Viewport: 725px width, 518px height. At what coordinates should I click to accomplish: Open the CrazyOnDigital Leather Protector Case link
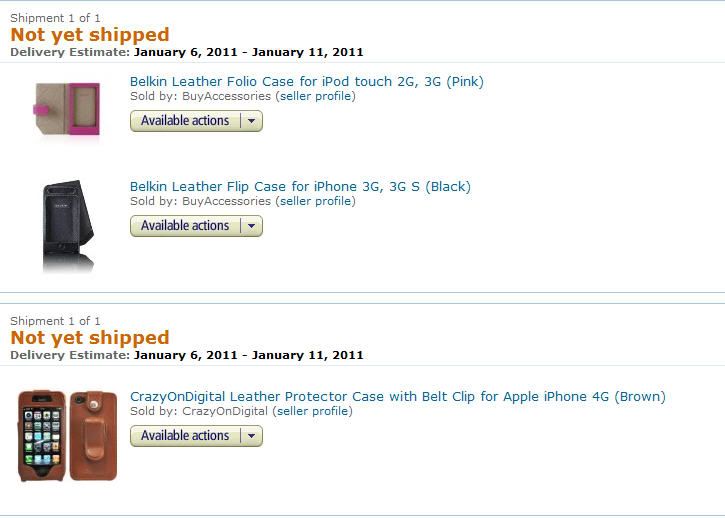tap(398, 396)
